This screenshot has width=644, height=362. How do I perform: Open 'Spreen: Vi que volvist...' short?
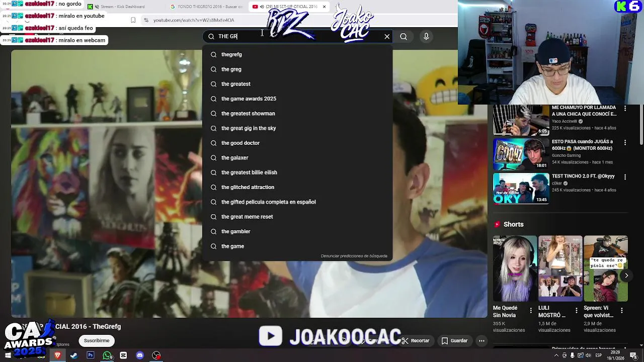pos(605,268)
